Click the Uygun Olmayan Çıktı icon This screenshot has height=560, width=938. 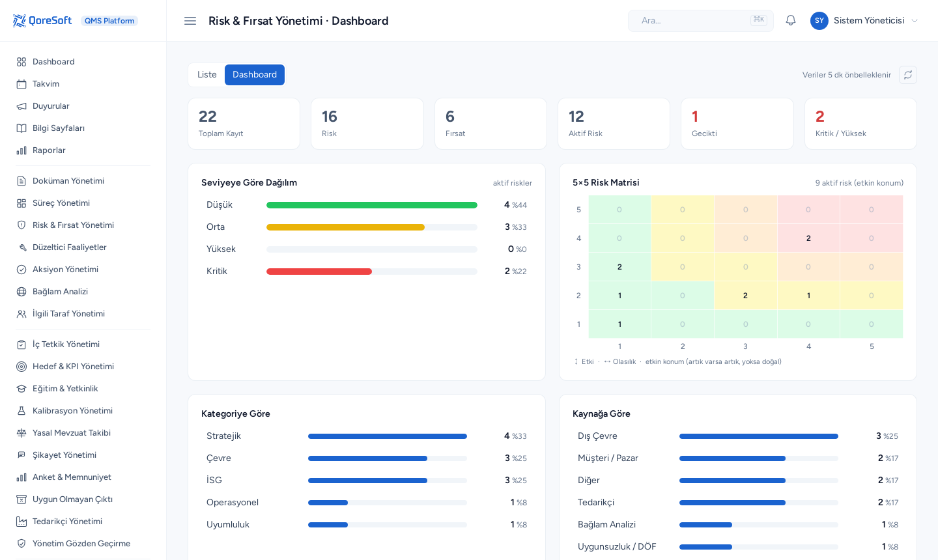21,499
